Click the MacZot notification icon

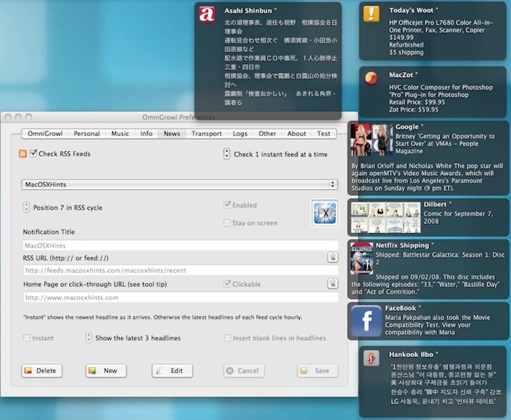click(x=372, y=78)
